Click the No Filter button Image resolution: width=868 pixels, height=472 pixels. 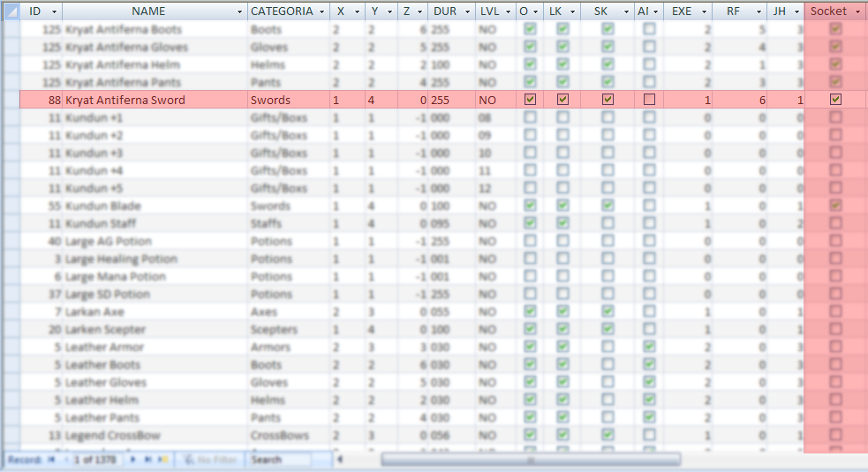[x=209, y=460]
